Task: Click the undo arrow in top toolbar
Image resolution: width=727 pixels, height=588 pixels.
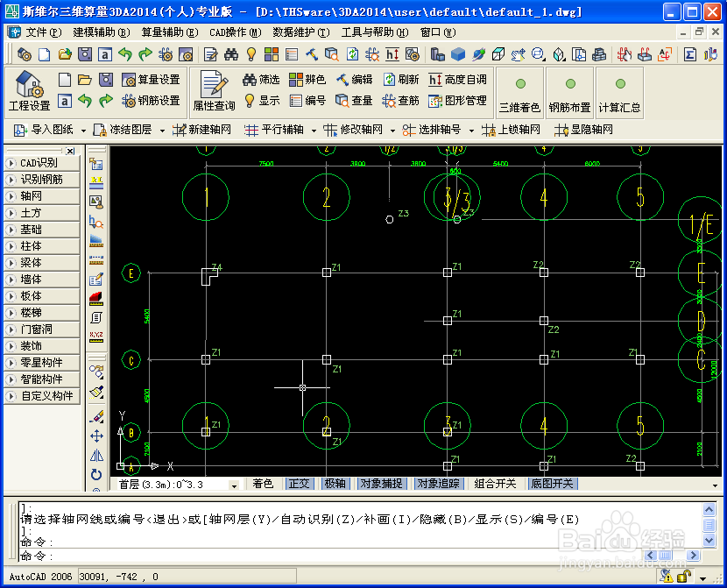Action: click(x=125, y=54)
